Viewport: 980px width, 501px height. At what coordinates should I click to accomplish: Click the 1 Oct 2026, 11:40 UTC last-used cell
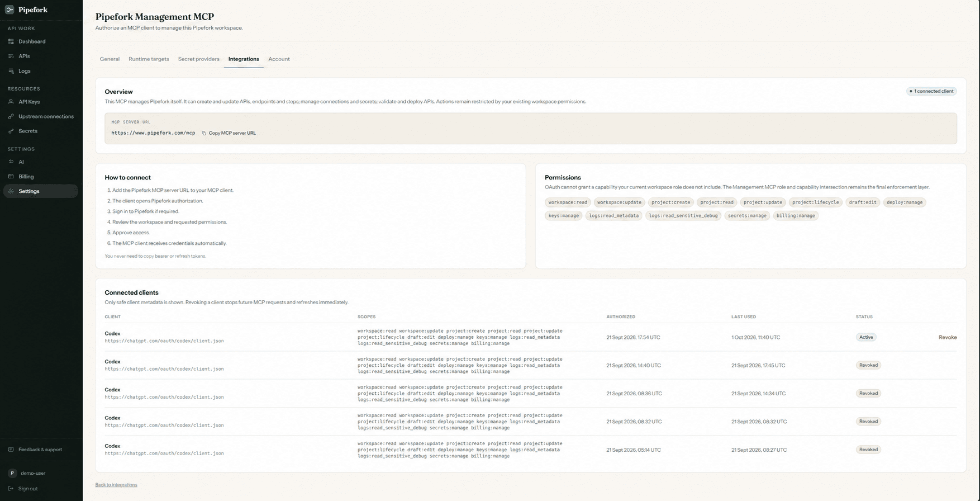(756, 337)
